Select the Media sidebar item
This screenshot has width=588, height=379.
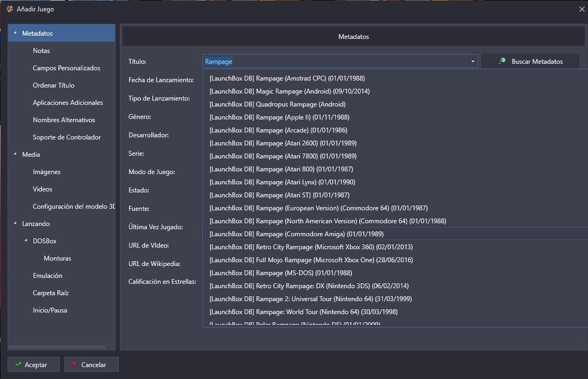pyautogui.click(x=31, y=155)
